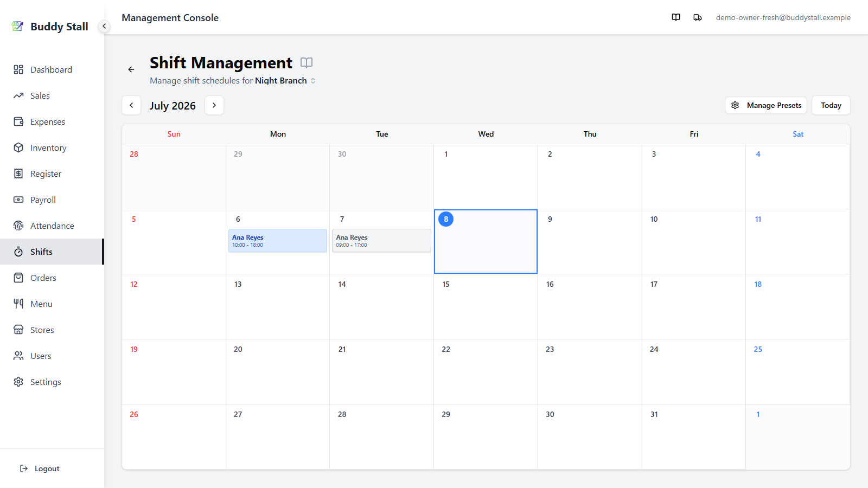Select the July 1 calendar cell
Screen dimensions: 868x488
click(x=486, y=177)
